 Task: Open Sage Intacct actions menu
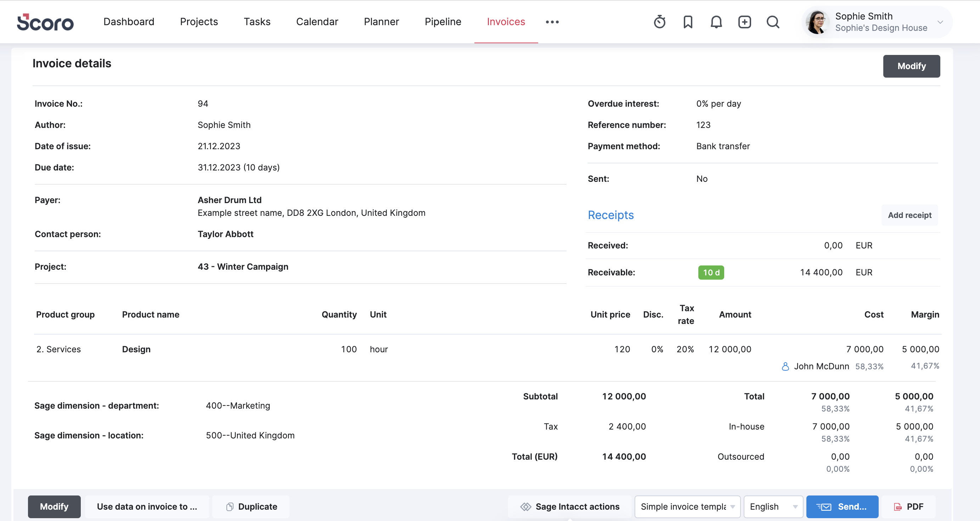[569, 506]
